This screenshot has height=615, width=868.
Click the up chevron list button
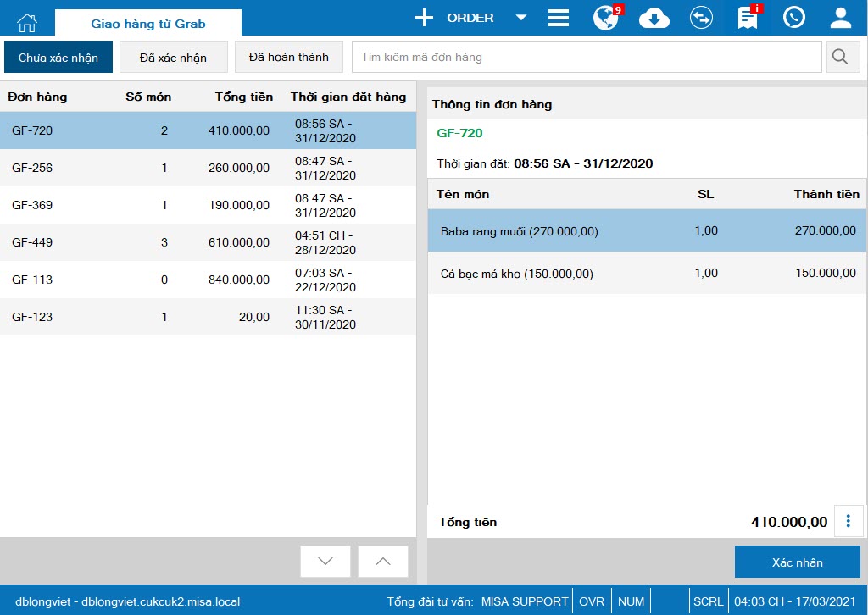383,562
